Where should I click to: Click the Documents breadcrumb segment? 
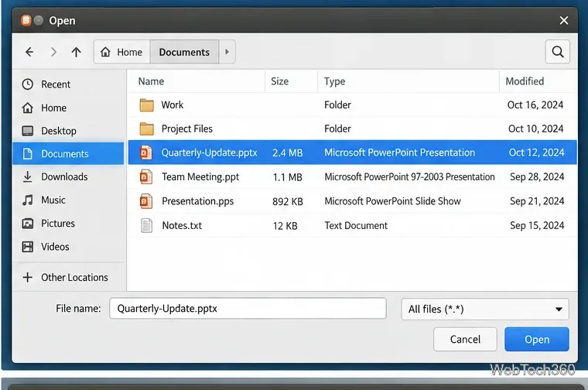[184, 52]
